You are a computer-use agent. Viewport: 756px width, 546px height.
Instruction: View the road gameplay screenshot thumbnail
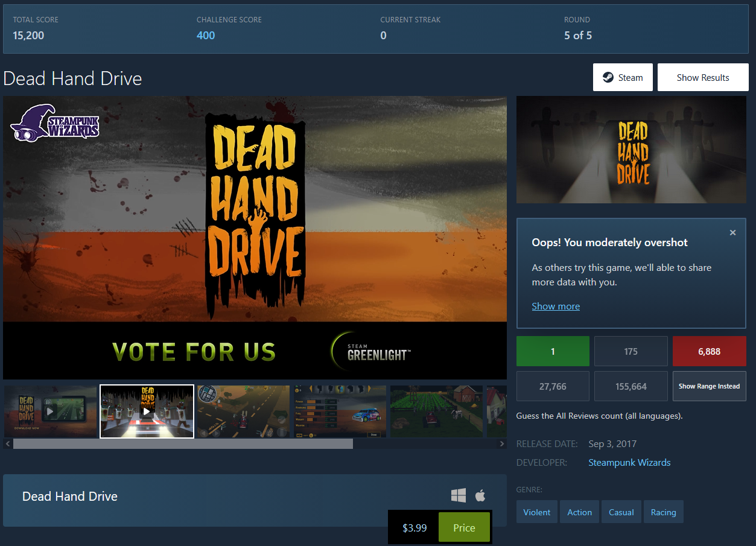[x=243, y=411]
